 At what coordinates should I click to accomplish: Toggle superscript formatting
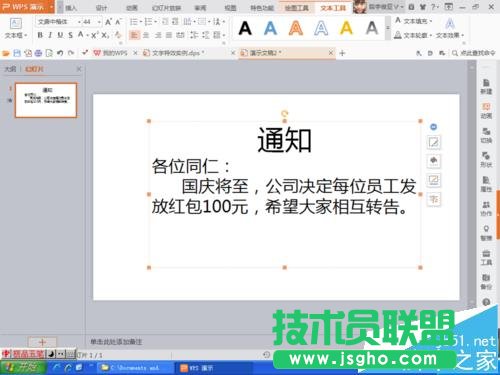94,35
